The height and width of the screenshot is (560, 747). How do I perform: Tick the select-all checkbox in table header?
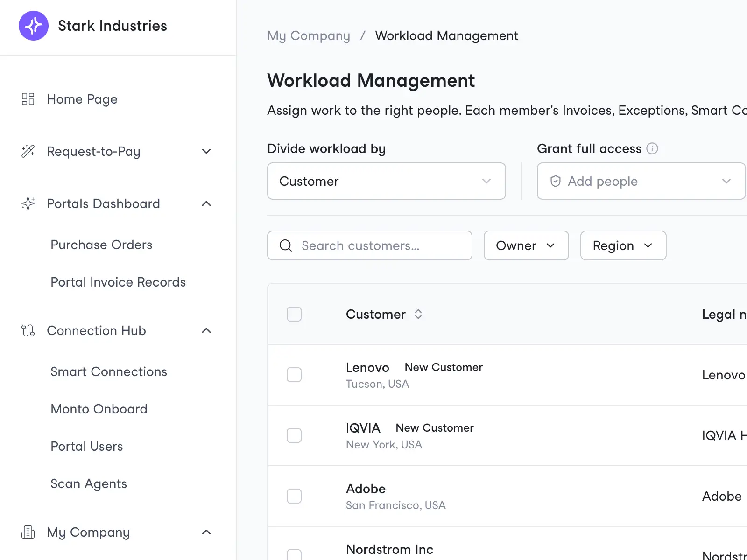(294, 314)
